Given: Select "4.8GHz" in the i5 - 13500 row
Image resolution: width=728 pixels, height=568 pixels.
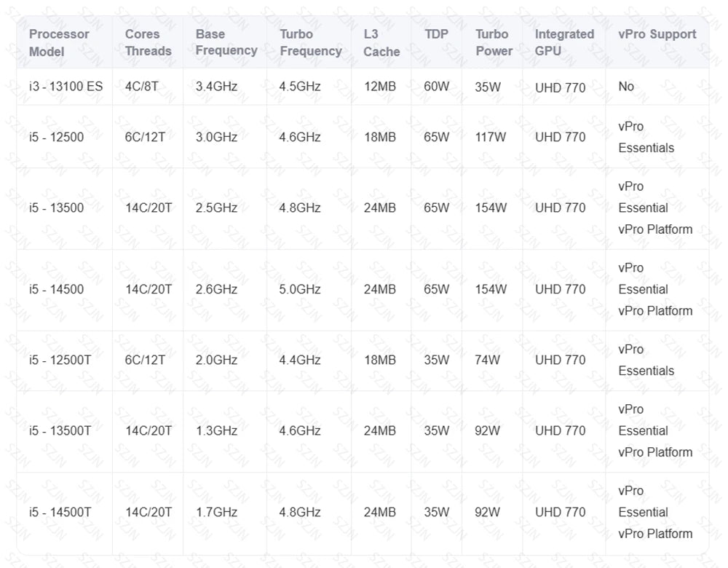Looking at the screenshot, I should [300, 208].
